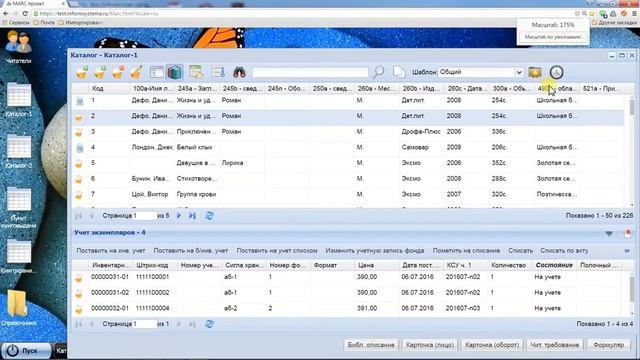The width and height of the screenshot is (640, 360).
Task: Click the catalog search input field
Action: pos(310,72)
